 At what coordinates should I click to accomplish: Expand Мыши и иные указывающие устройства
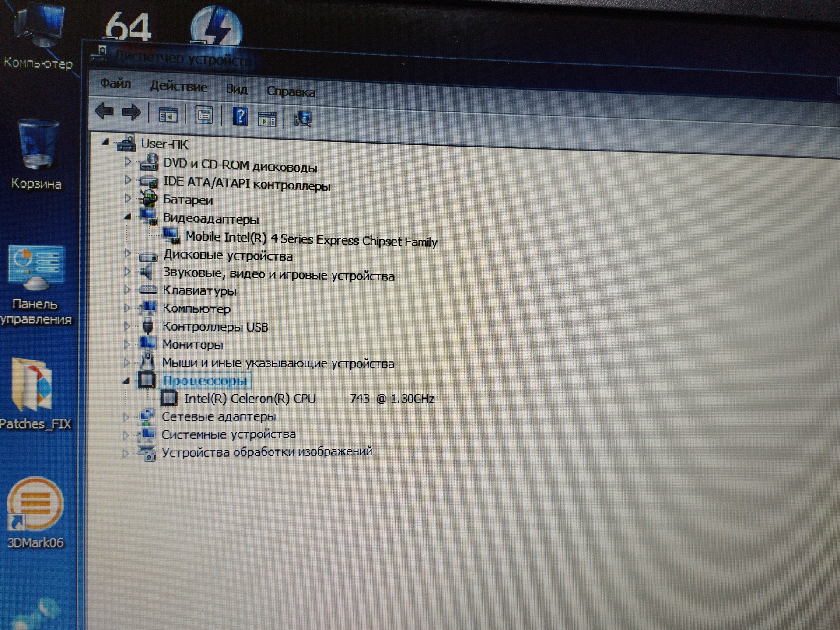pos(127,362)
